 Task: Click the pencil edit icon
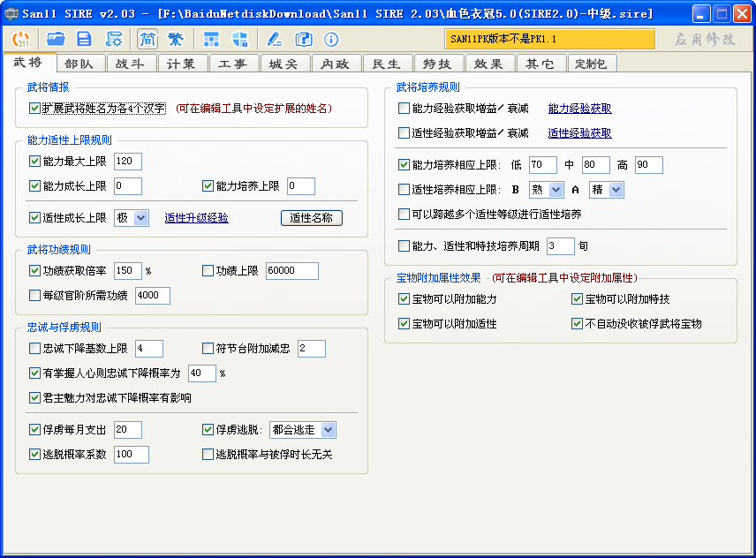[275, 39]
